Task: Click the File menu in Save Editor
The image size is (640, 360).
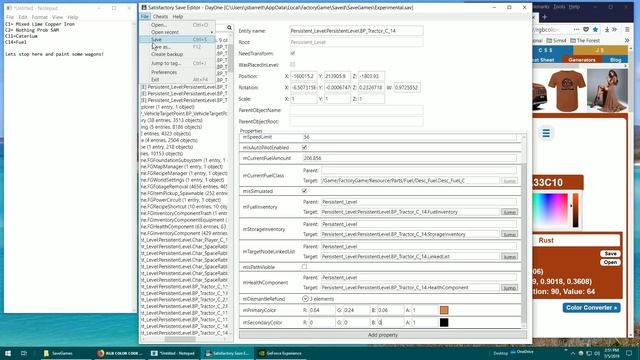Action: point(144,17)
